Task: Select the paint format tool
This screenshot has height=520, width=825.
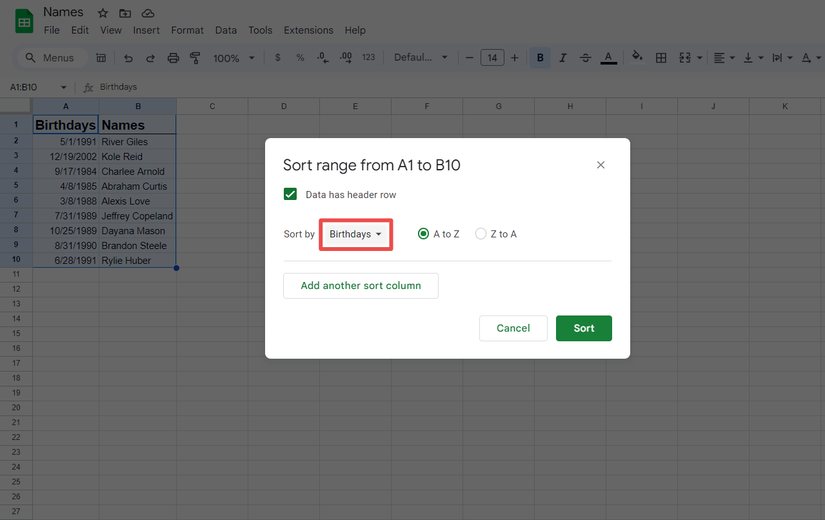Action: [195, 58]
